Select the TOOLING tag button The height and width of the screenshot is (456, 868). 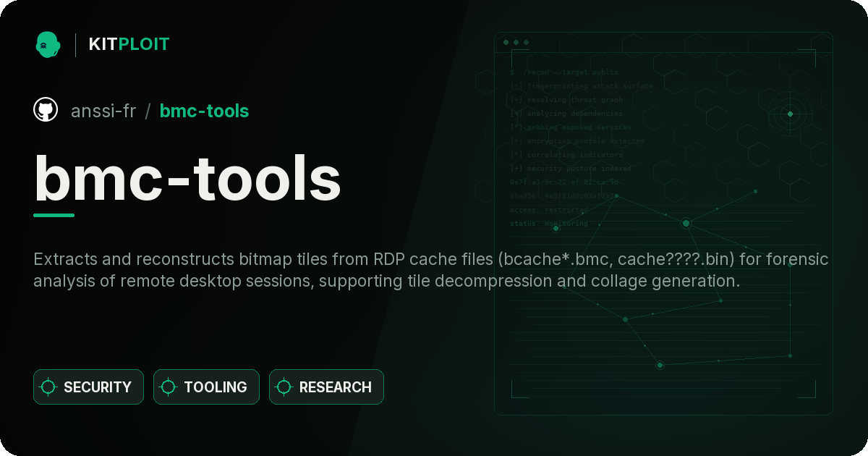[x=206, y=387]
